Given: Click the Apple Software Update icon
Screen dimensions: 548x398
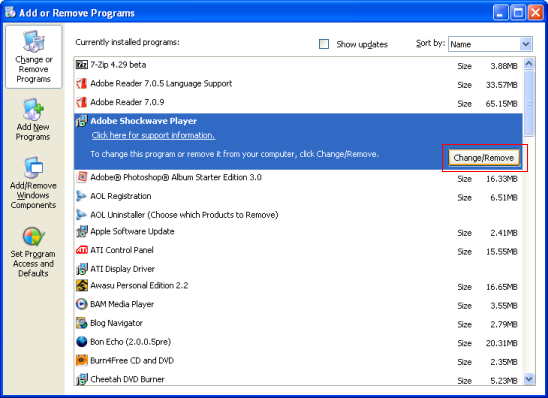Looking at the screenshot, I should tap(81, 231).
